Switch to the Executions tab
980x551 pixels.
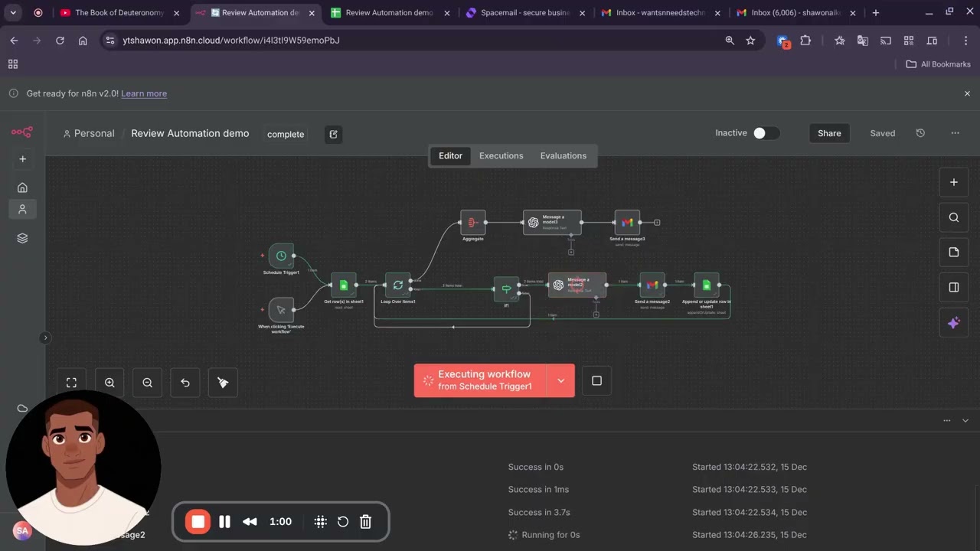pyautogui.click(x=501, y=155)
